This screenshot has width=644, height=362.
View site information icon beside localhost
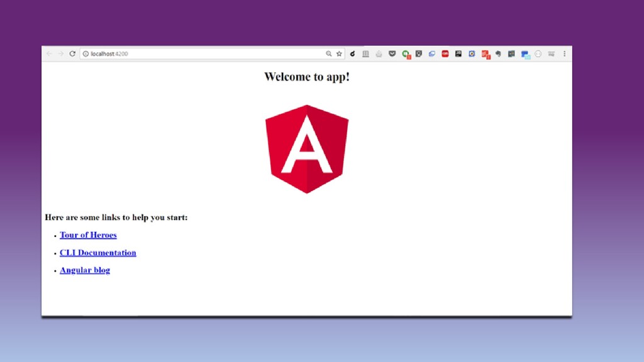click(86, 54)
